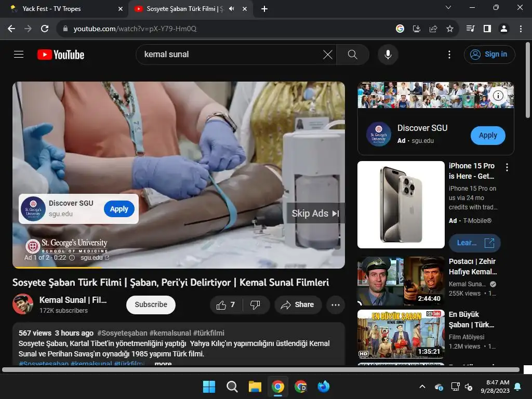The image size is (532, 399).
Task: Open the Windows Start menu
Action: pos(209,387)
